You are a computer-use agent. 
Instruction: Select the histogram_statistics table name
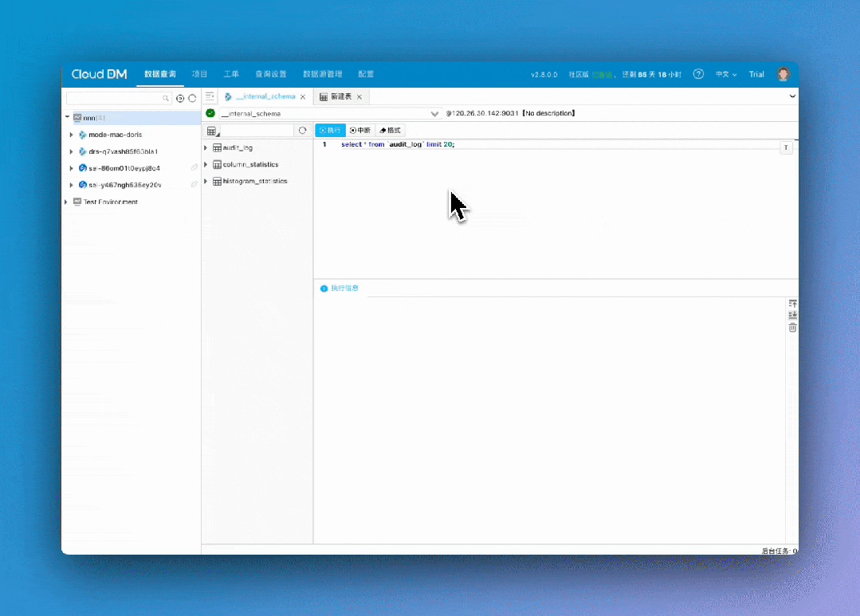(255, 181)
